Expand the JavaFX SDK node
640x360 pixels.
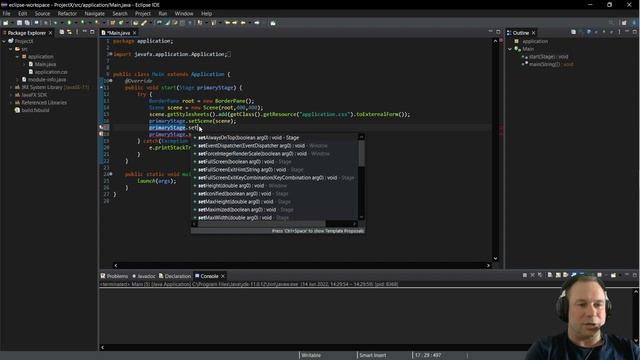(11, 95)
